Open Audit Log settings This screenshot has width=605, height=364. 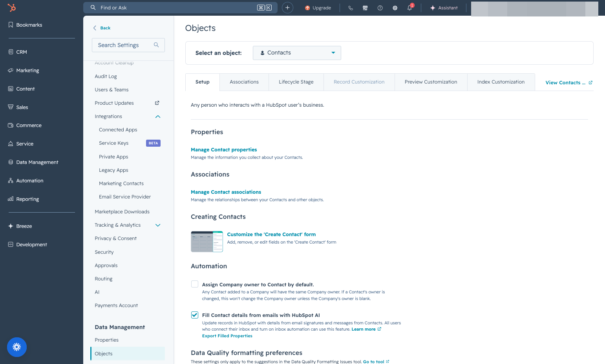click(106, 76)
